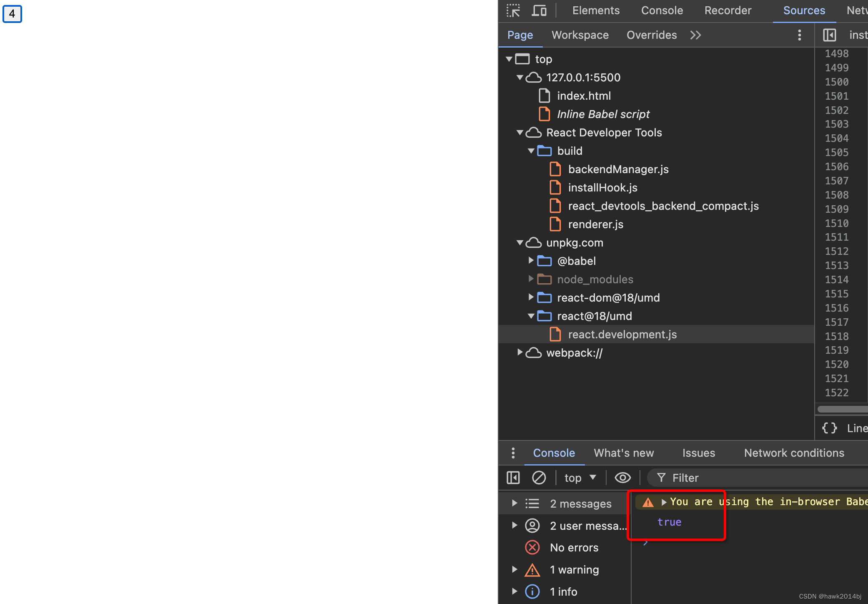
Task: Collapse the React Developer Tools node
Action: coord(519,133)
